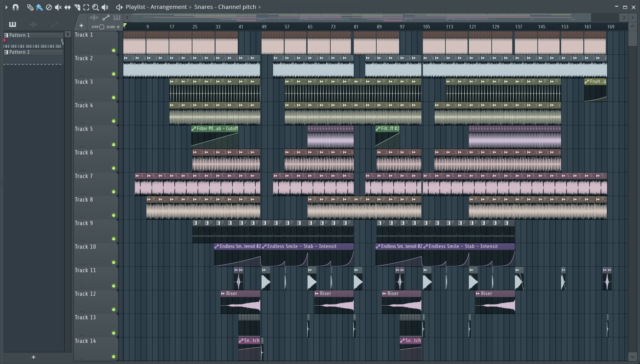
Task: Focus automation clips icon in toolbar
Action: (x=106, y=18)
